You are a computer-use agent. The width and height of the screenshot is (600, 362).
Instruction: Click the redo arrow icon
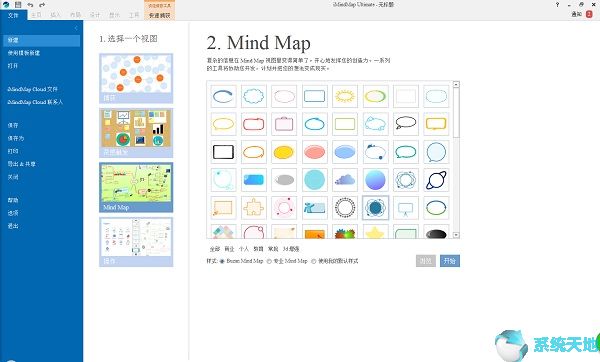coord(42,5)
